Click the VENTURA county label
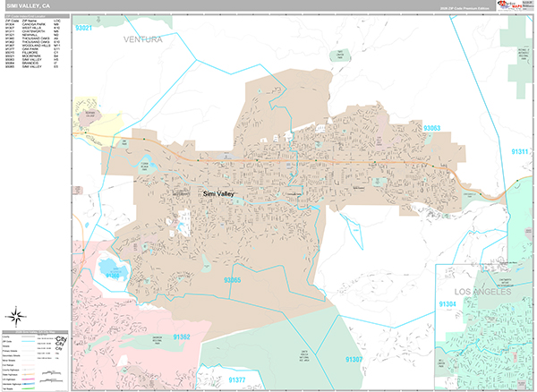The image size is (537, 392). [143, 39]
